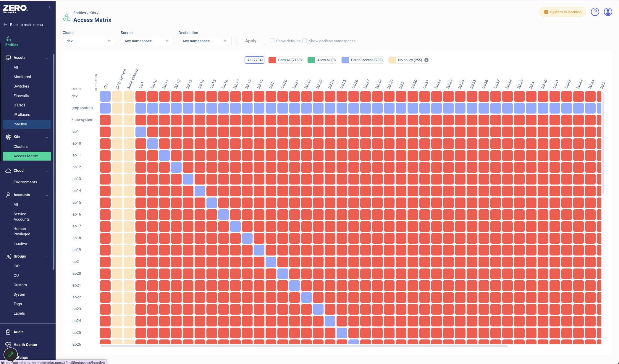Open the Cluster dropdown set to dev
The height and width of the screenshot is (364, 619).
[x=89, y=41]
